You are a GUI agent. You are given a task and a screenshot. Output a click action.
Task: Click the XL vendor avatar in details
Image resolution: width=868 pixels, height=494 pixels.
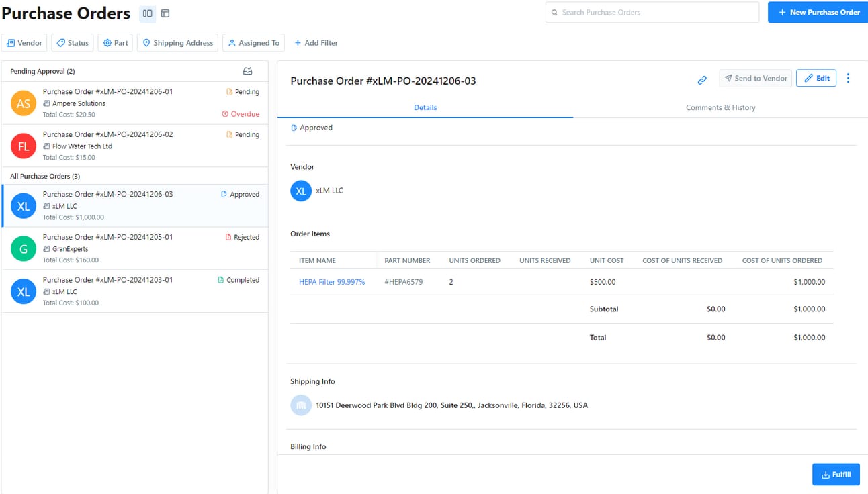301,191
